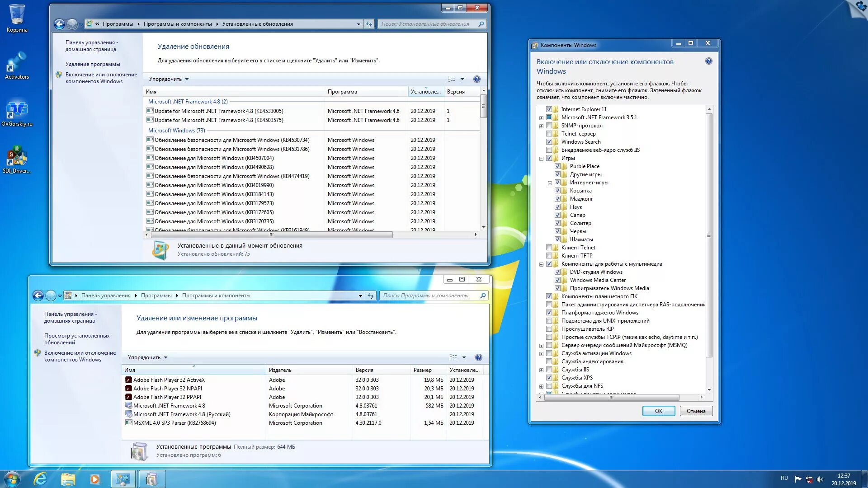Disable the Purble Place game checkbox
The image size is (868, 488).
coord(558,166)
